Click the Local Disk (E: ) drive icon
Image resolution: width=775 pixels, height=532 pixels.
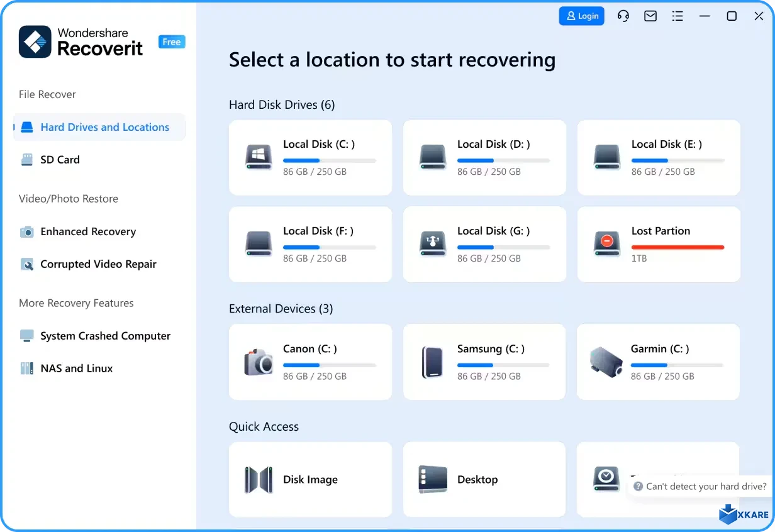pyautogui.click(x=607, y=157)
